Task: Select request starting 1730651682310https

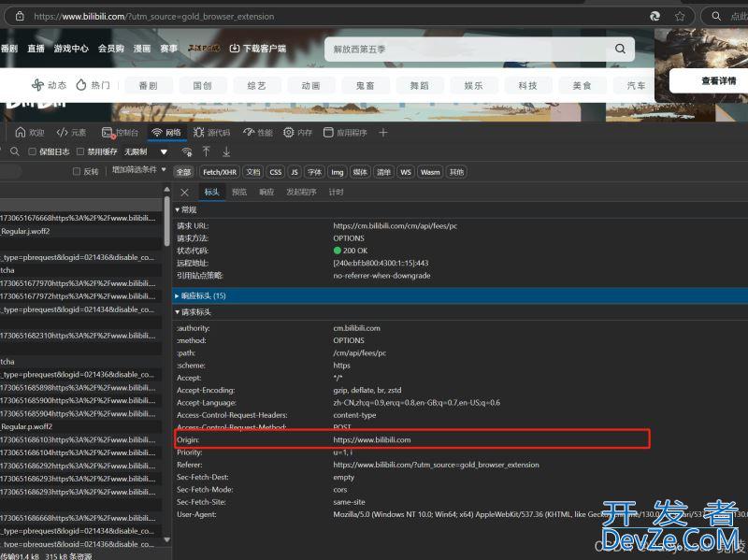Action: [80, 336]
